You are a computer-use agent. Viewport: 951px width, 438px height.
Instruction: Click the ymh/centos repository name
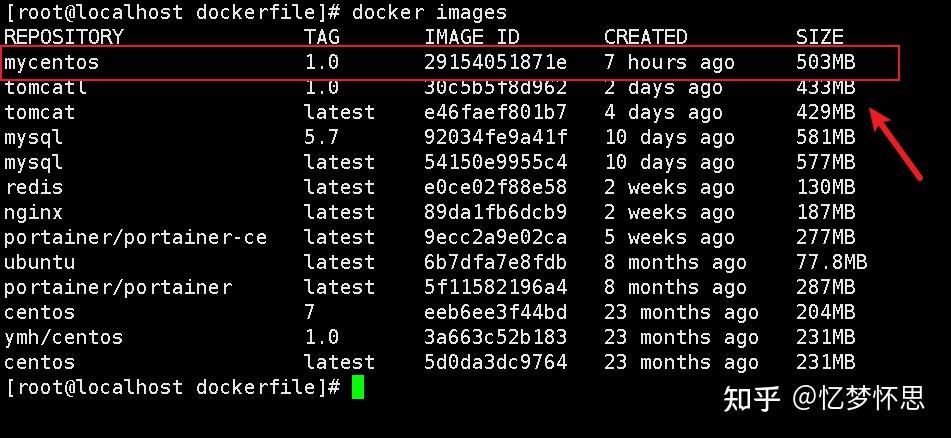[63, 337]
